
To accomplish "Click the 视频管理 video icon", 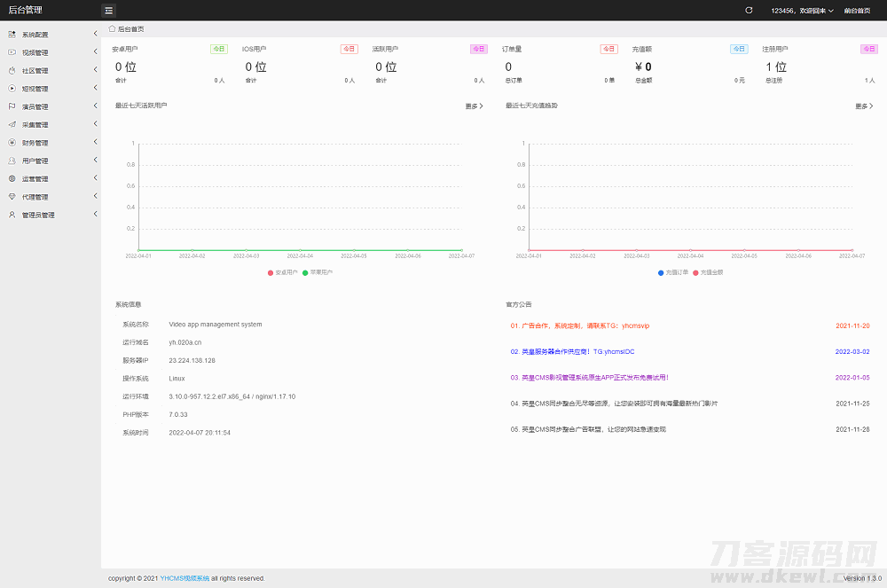I will coord(12,52).
